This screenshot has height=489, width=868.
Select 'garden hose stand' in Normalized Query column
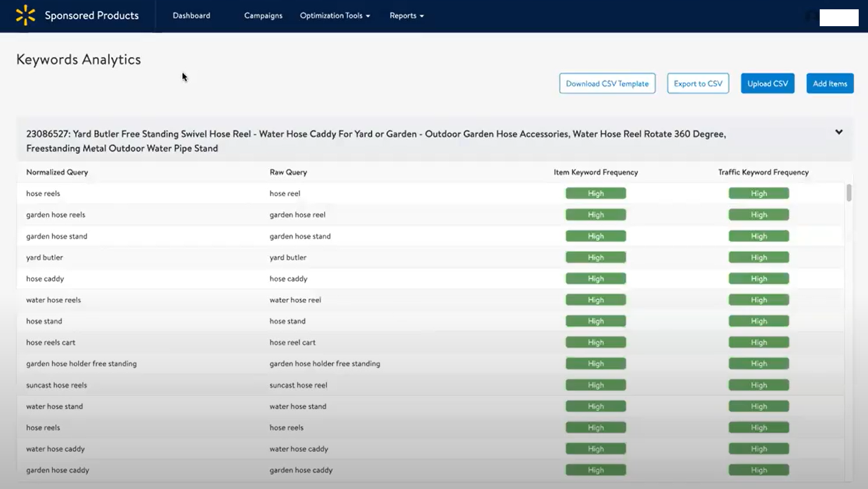point(56,236)
